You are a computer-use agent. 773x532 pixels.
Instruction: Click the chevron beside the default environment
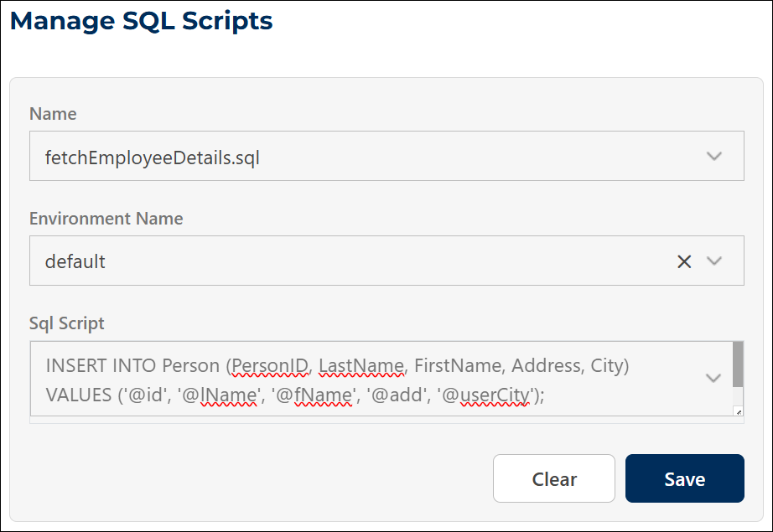[714, 261]
